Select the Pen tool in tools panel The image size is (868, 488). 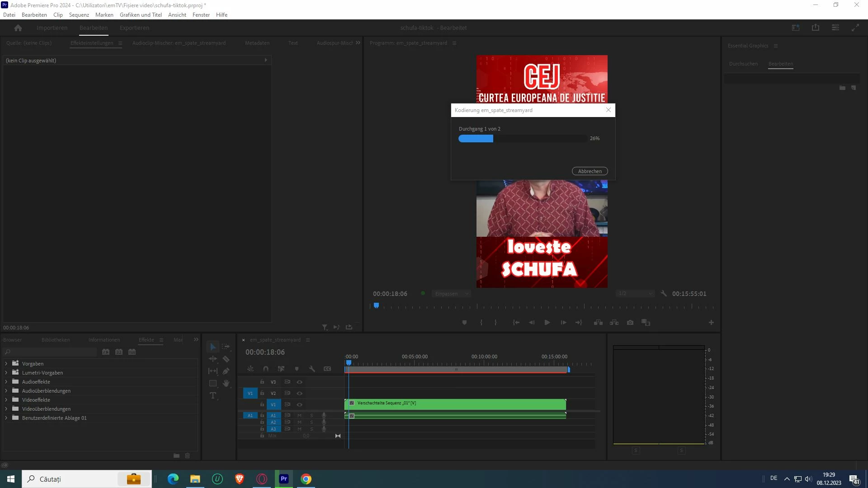[226, 371]
